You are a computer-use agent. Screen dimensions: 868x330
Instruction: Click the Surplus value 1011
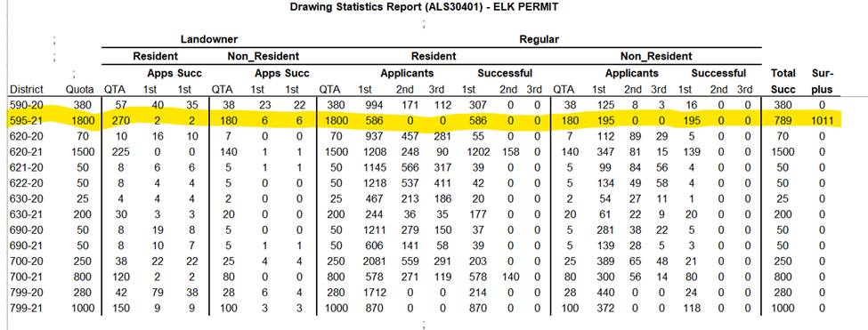coord(822,120)
